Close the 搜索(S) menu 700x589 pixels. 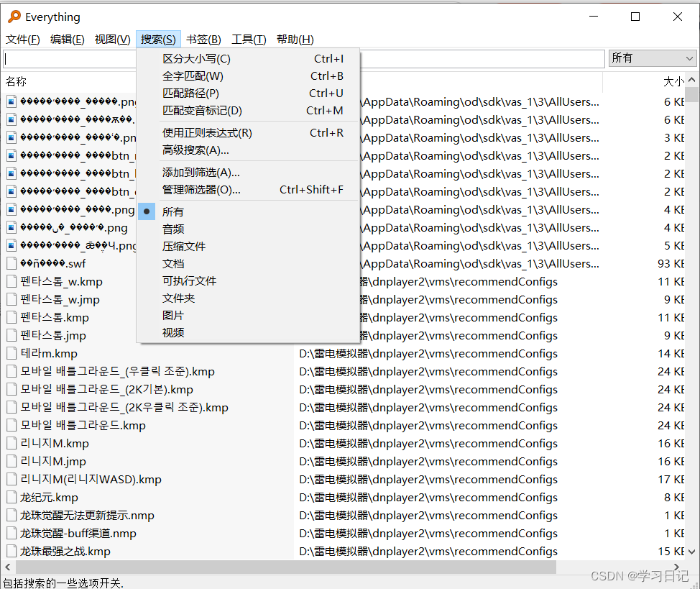(158, 40)
